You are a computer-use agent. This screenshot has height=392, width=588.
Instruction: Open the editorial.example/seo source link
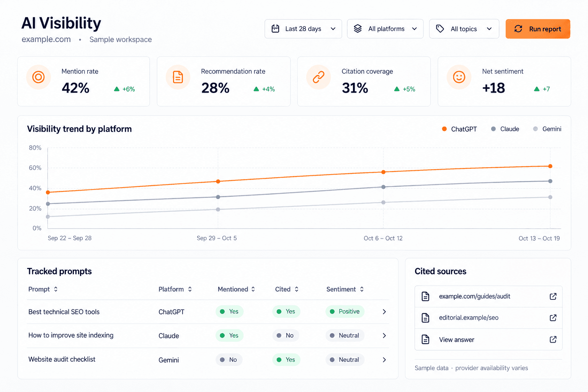(469, 318)
